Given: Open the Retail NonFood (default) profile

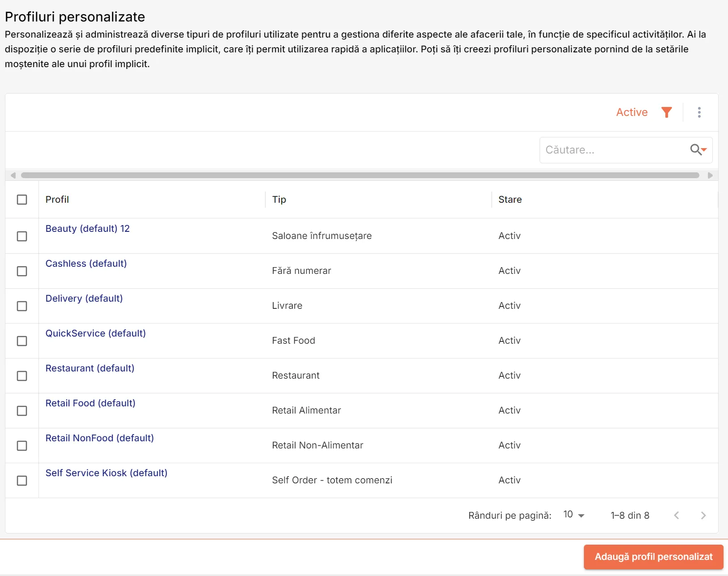Looking at the screenshot, I should 100,438.
